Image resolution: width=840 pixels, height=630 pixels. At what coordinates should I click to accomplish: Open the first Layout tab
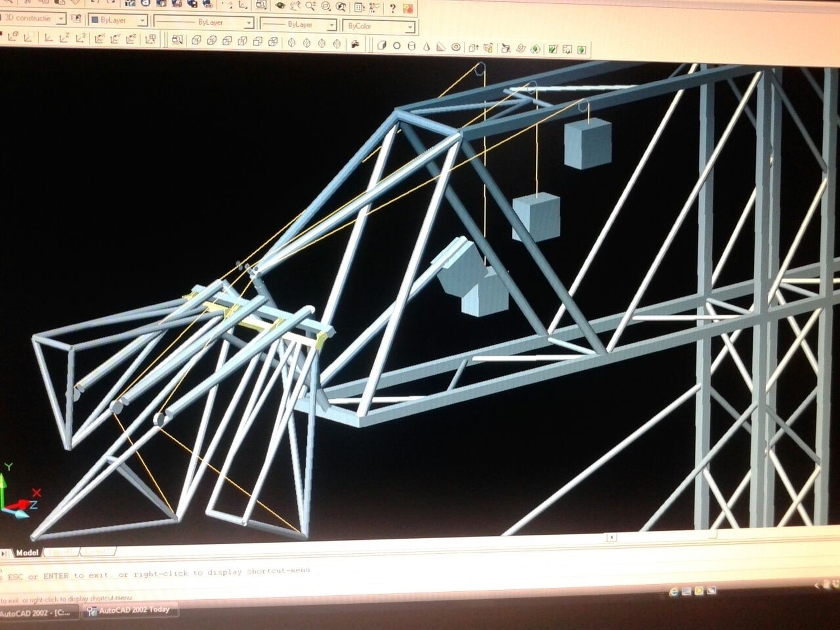[60, 552]
